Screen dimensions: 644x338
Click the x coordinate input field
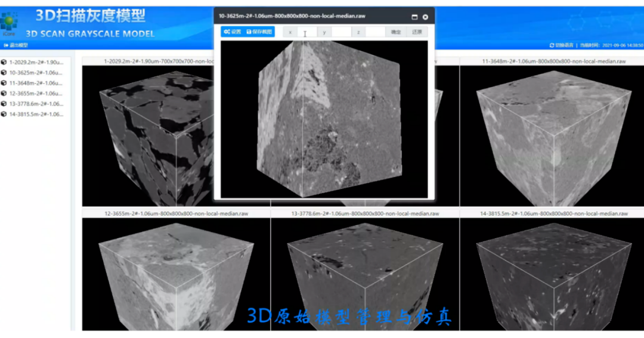[x=307, y=32]
